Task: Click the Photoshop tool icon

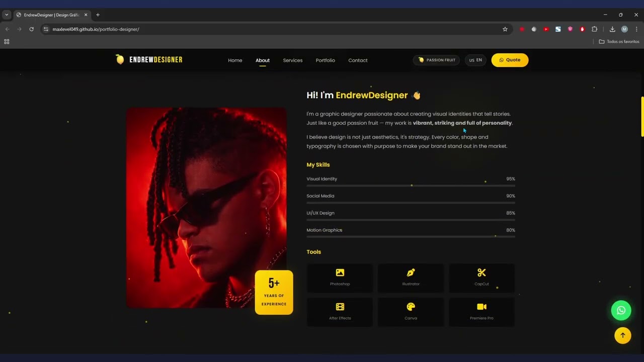Action: pyautogui.click(x=340, y=273)
